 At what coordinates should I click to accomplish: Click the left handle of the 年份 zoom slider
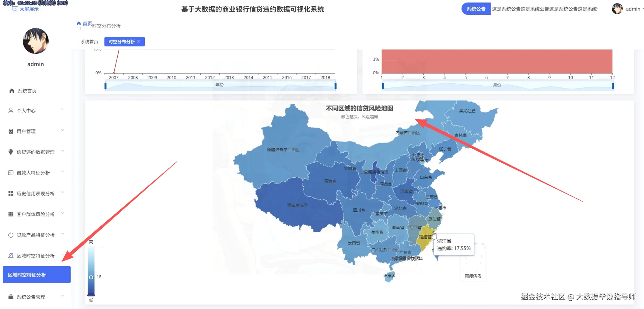(x=105, y=86)
